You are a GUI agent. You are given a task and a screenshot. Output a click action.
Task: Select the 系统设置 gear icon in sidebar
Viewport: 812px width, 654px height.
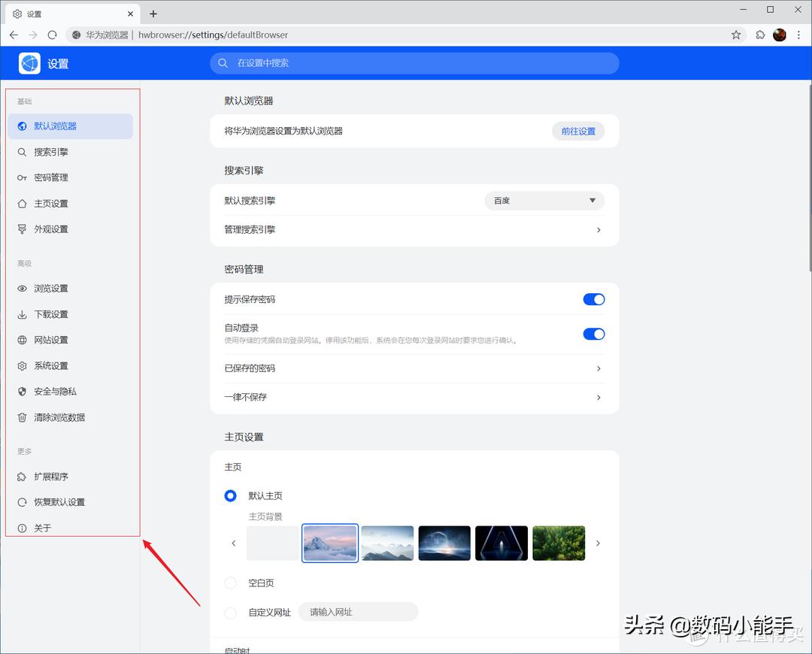click(x=23, y=365)
